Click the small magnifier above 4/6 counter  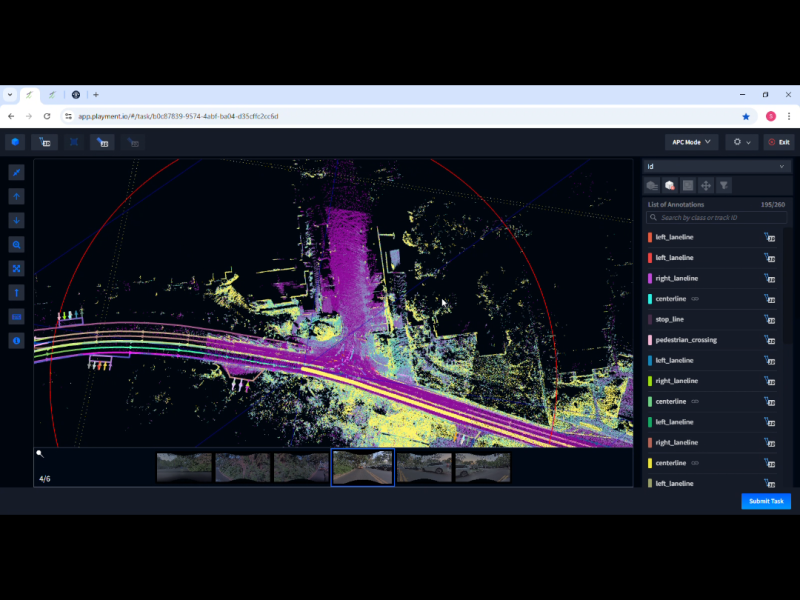click(x=40, y=454)
